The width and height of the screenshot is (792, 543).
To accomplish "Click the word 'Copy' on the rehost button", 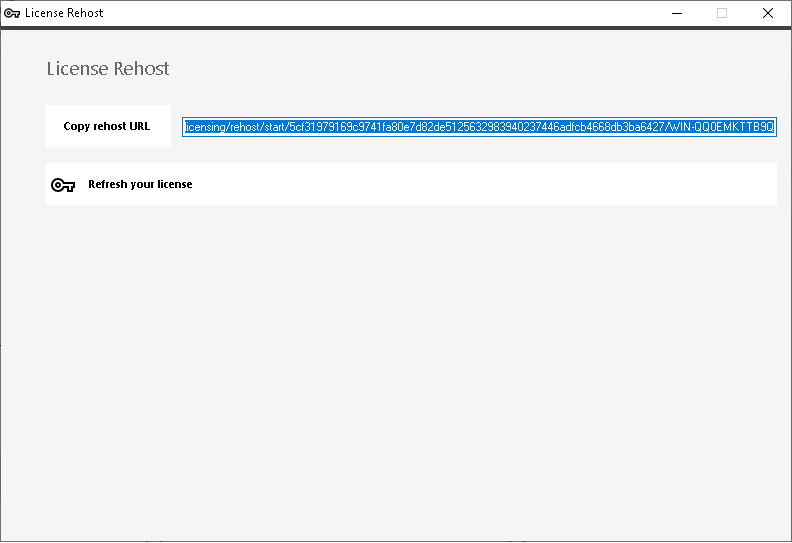I will (x=76, y=126).
